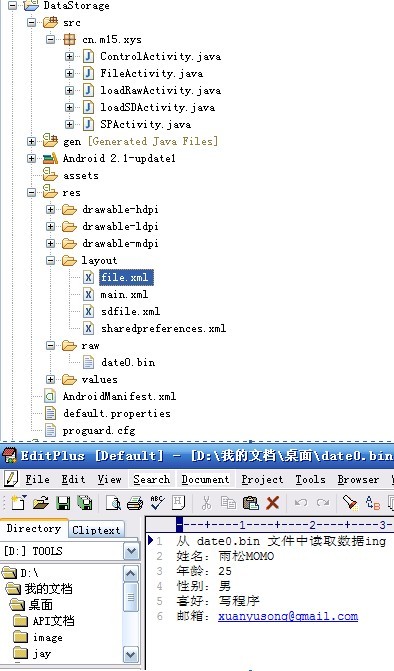Viewport: 394px width, 671px height.
Task: Switch to the Cliptext tab
Action: (x=96, y=530)
